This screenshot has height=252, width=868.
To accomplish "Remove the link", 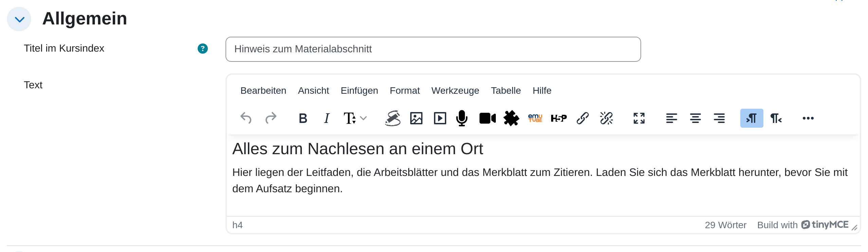I will pyautogui.click(x=607, y=118).
